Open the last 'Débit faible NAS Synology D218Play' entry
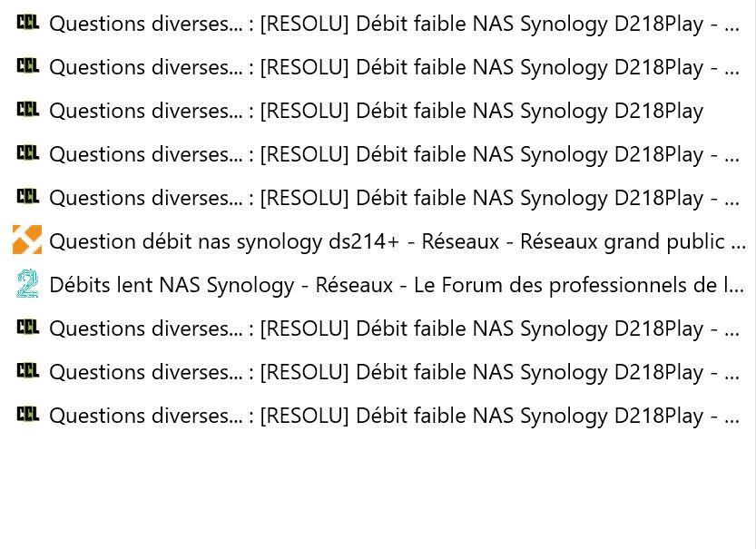 (395, 416)
